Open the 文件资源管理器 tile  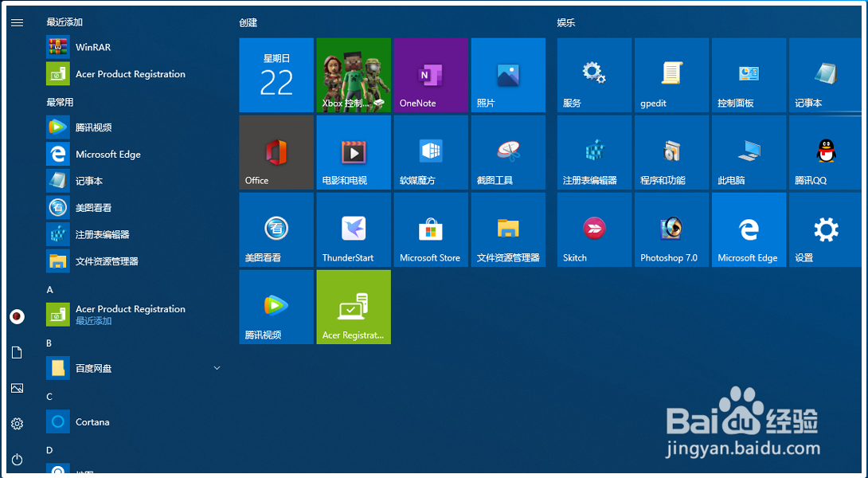[508, 230]
